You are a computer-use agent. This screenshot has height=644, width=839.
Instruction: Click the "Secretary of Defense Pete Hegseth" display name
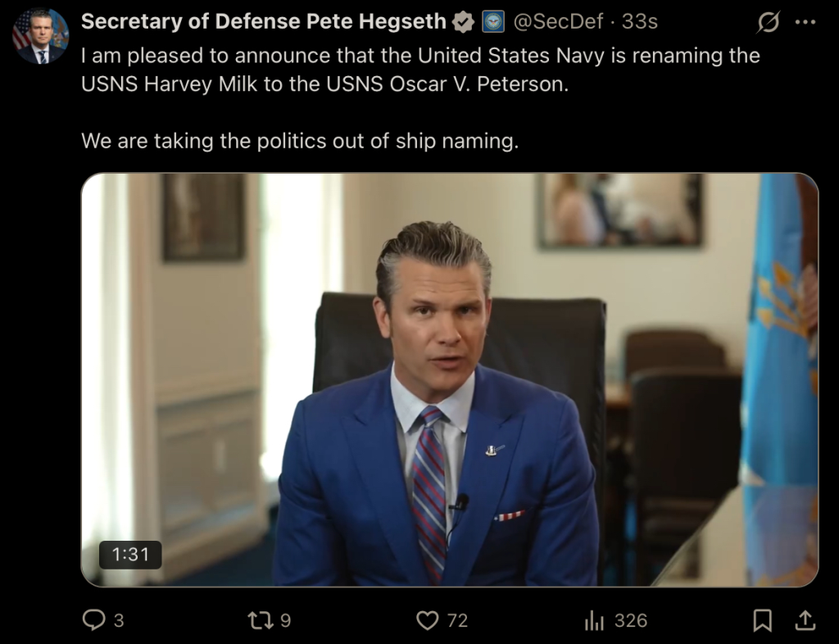tap(264, 22)
